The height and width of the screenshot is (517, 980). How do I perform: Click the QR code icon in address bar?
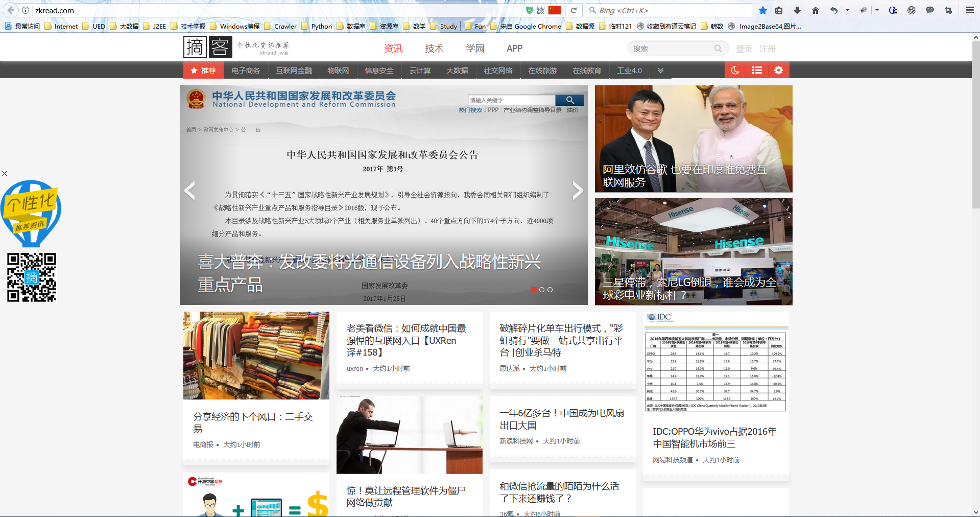click(541, 10)
